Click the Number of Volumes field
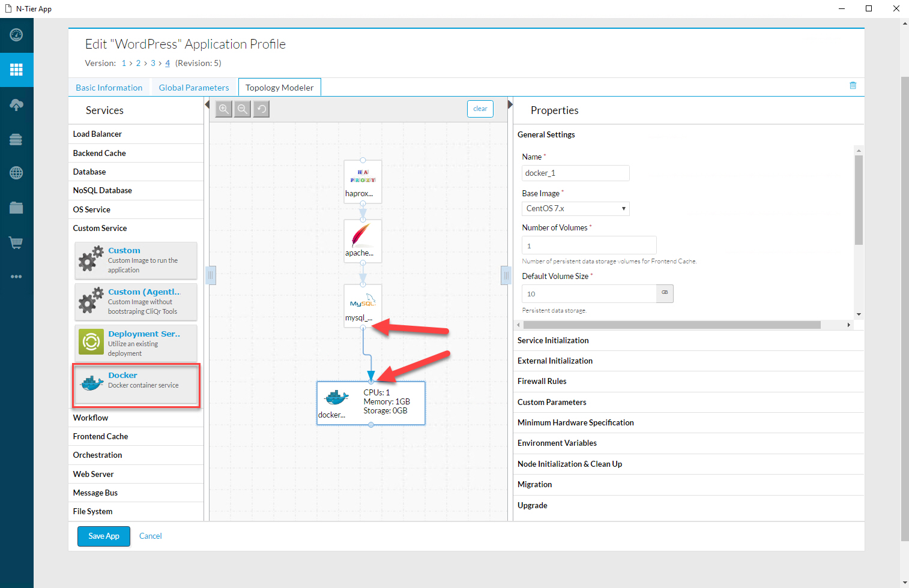The image size is (909, 588). pyautogui.click(x=589, y=245)
